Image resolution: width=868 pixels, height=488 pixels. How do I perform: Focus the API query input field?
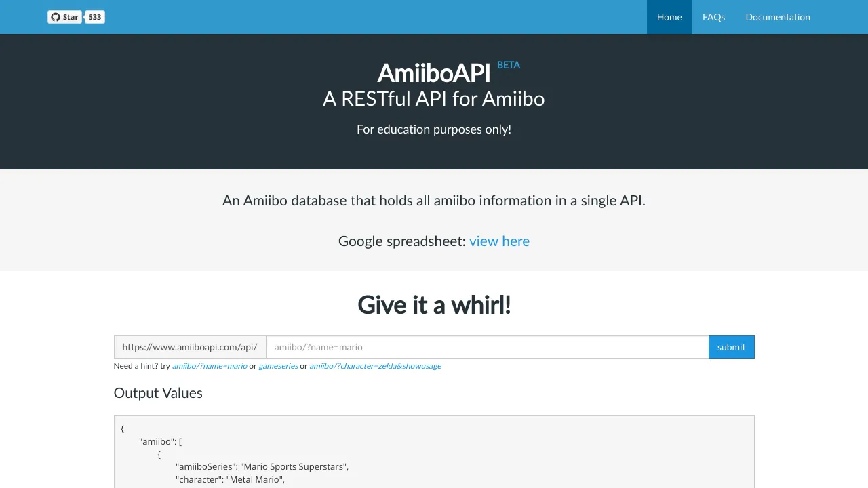pyautogui.click(x=487, y=347)
